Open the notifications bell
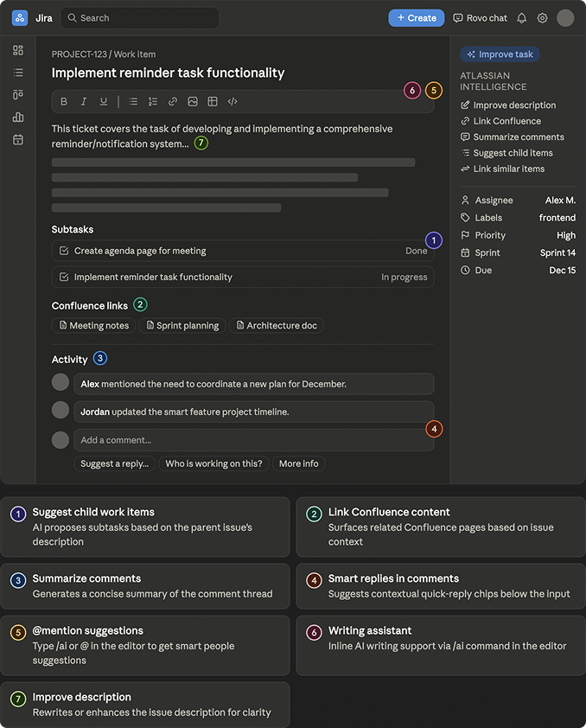 pos(521,18)
